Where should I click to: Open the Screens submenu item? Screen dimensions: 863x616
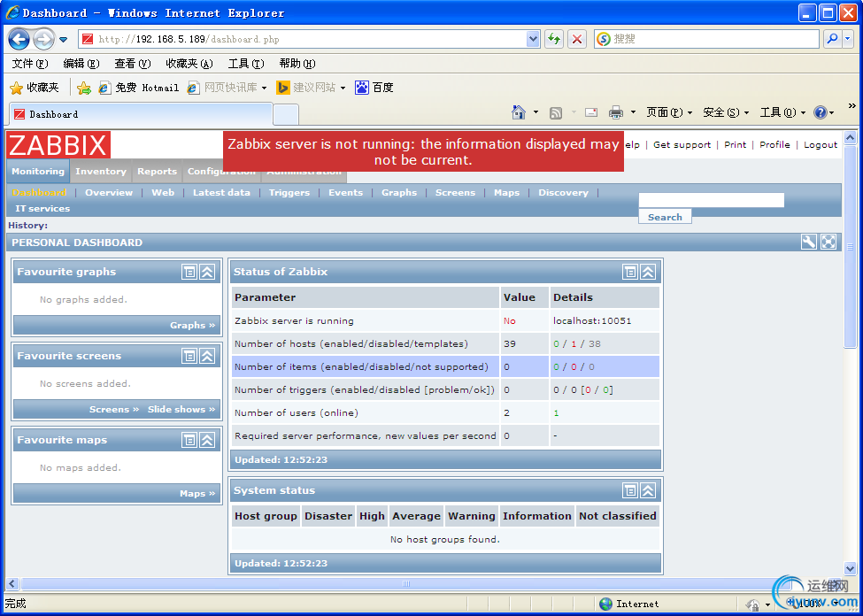[455, 193]
